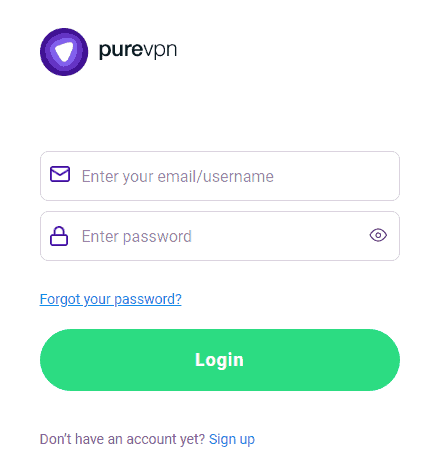Show typed password using the eye icon
This screenshot has height=462, width=441.
pyautogui.click(x=378, y=235)
